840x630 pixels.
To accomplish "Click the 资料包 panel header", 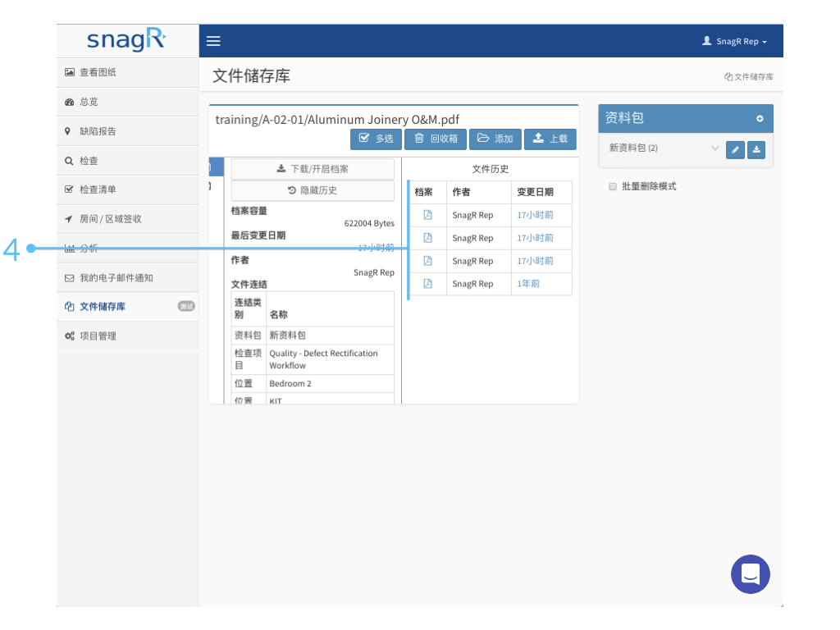I will [685, 118].
